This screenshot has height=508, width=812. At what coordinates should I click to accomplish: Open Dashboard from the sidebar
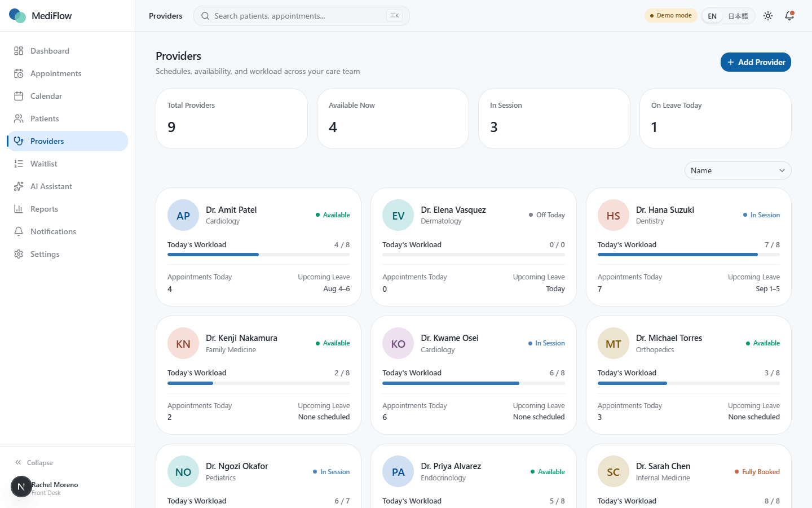click(68, 51)
